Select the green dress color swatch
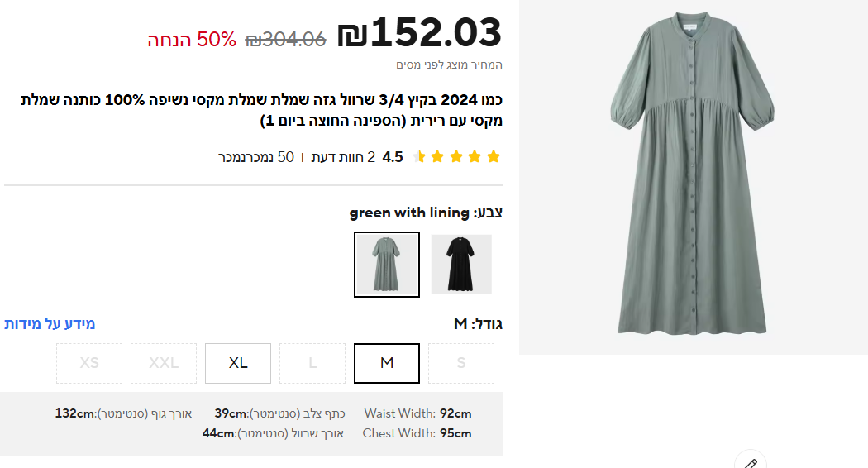 (x=387, y=264)
